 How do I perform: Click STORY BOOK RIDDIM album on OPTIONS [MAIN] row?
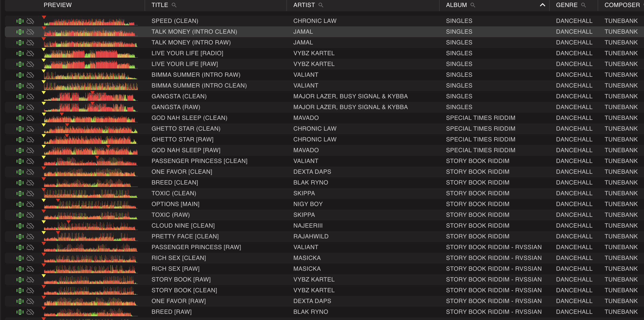tap(477, 204)
